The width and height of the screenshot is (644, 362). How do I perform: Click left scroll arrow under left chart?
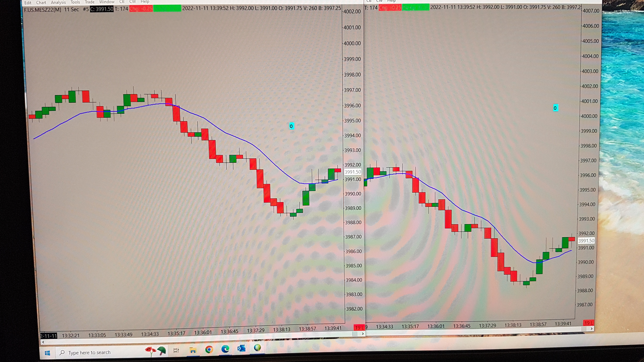coord(43,342)
